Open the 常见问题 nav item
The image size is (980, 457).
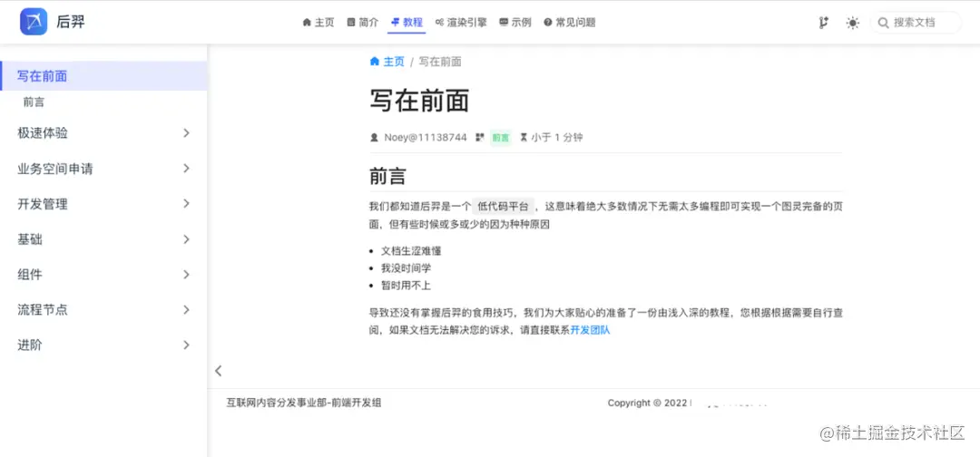tap(569, 23)
